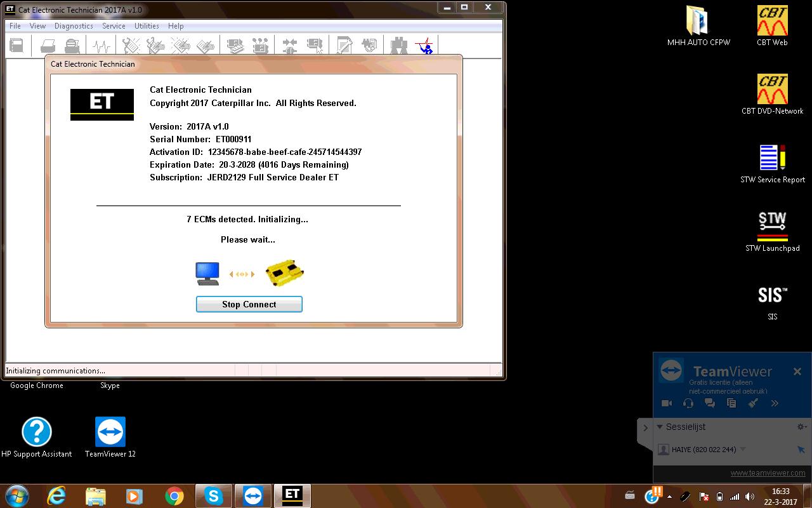812x508 pixels.
Task: Click the book icon at toolbar start
Action: [x=16, y=46]
